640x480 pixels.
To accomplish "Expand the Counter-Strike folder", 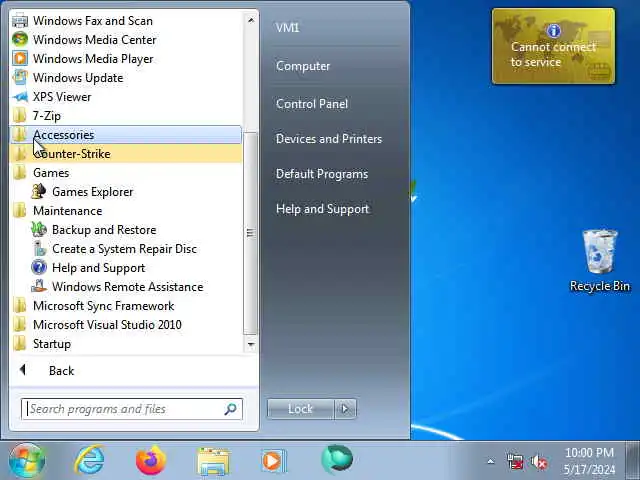I will [x=127, y=153].
